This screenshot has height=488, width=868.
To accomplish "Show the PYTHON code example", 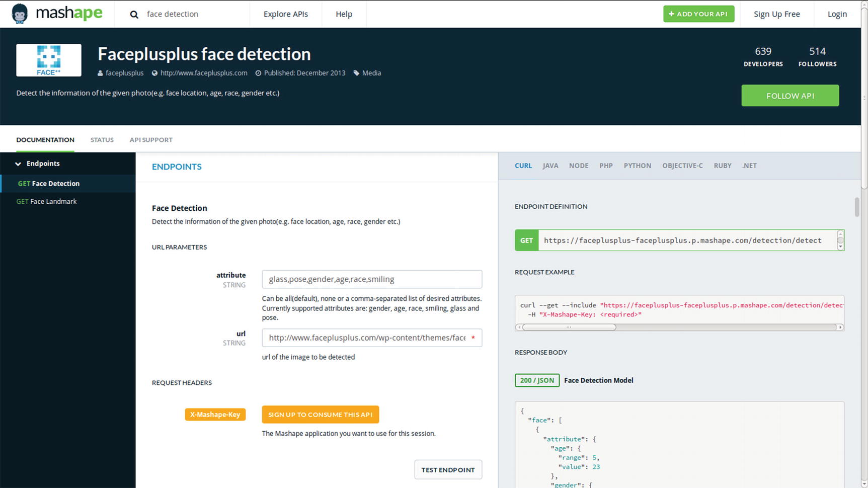I will pyautogui.click(x=637, y=166).
